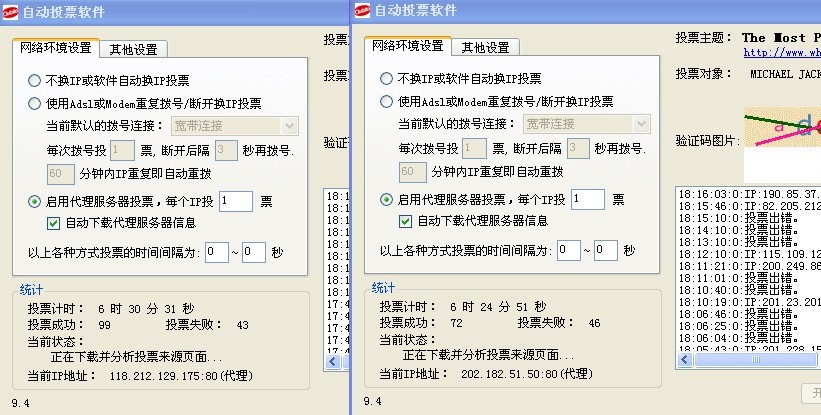Click MICHAEL JACK vote target text
The image size is (821, 415).
coord(785,74)
